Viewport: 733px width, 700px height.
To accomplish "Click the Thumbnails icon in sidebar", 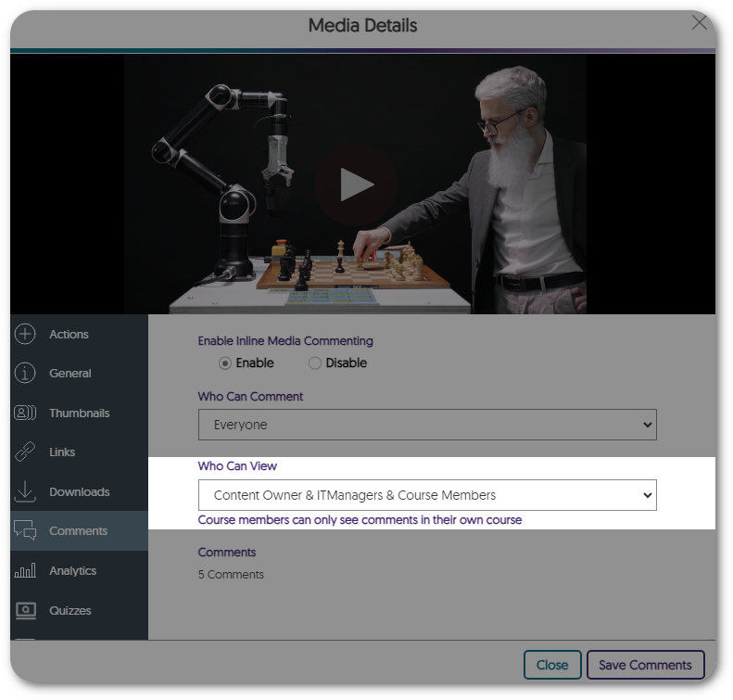I will click(x=25, y=413).
